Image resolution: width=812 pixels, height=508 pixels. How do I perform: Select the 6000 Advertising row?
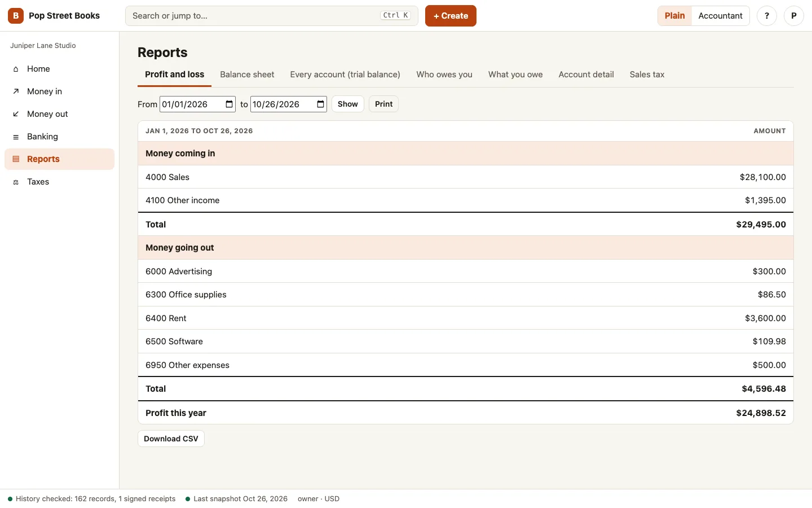point(466,271)
